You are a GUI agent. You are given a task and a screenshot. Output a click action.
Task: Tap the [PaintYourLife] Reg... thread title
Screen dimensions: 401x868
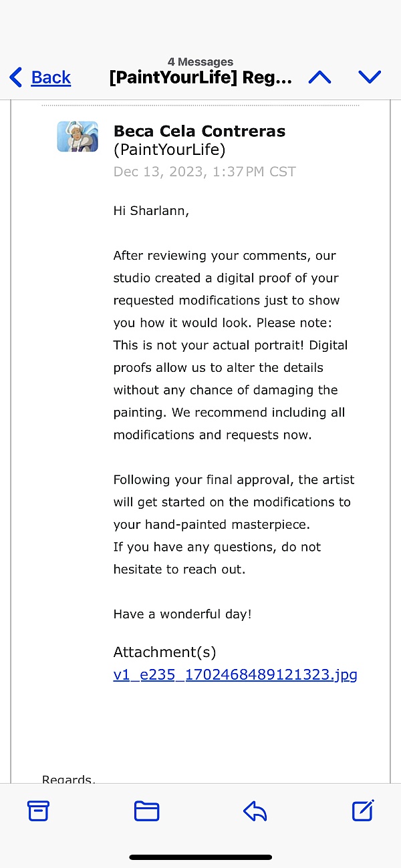coord(200,78)
